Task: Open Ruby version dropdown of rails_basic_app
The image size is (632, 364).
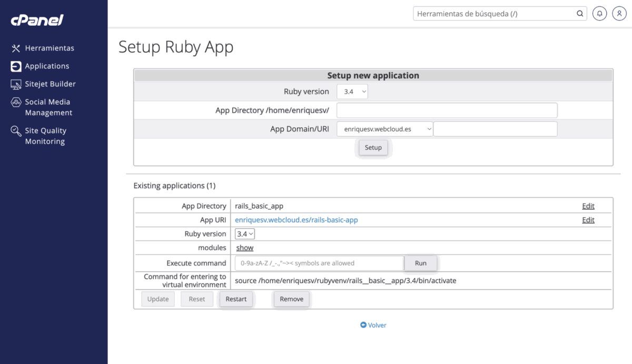Action: (x=245, y=234)
